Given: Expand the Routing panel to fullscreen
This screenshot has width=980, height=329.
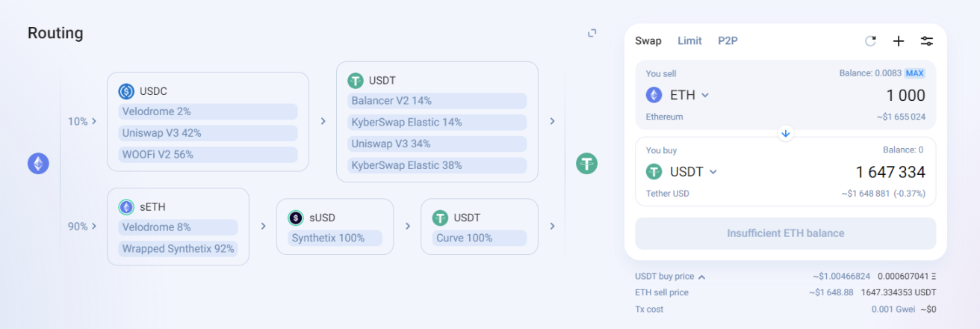Looking at the screenshot, I should [x=592, y=33].
